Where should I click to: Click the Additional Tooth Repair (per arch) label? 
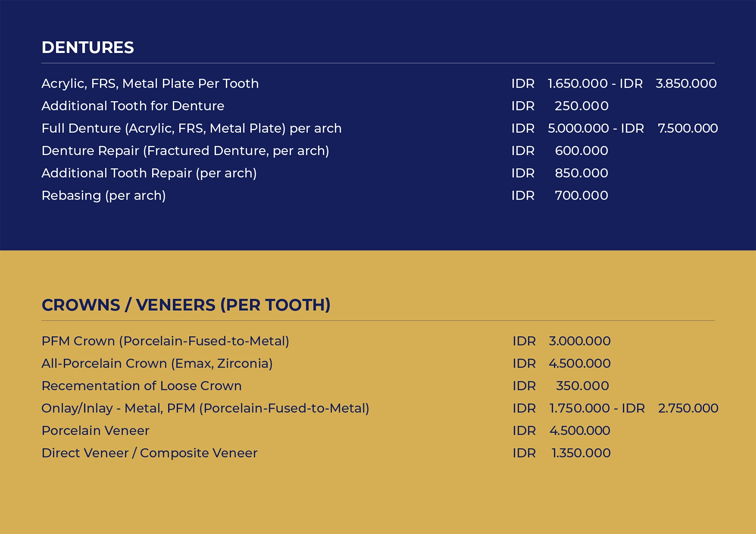pos(149,173)
